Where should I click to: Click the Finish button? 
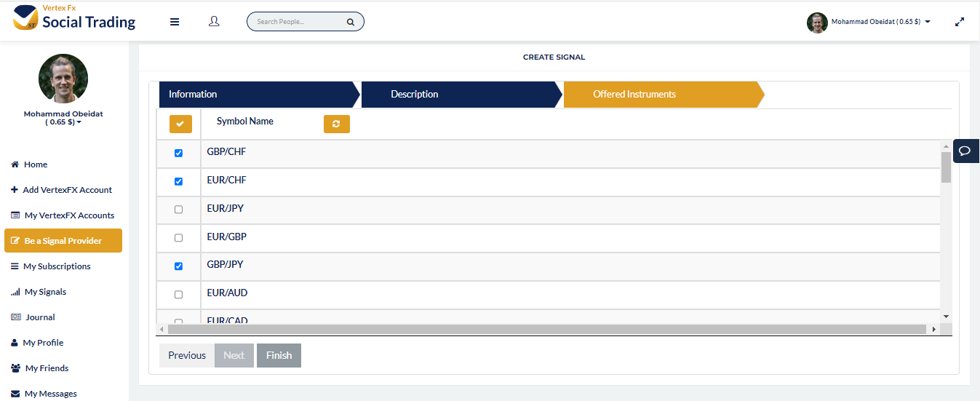(x=279, y=355)
